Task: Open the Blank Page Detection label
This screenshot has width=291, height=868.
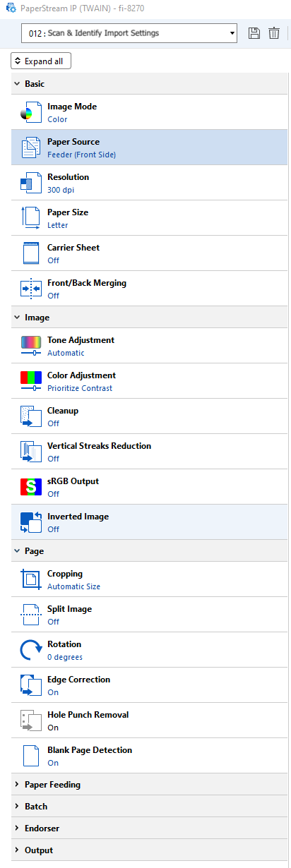Action: (90, 750)
